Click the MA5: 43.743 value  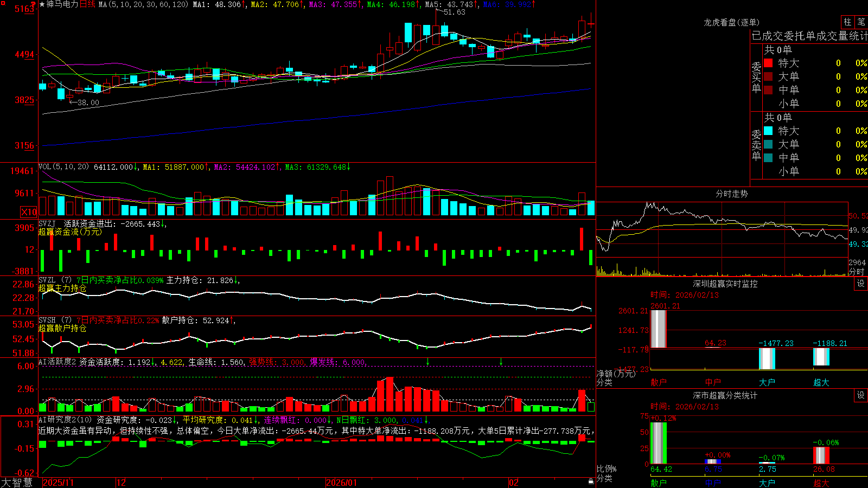451,4
